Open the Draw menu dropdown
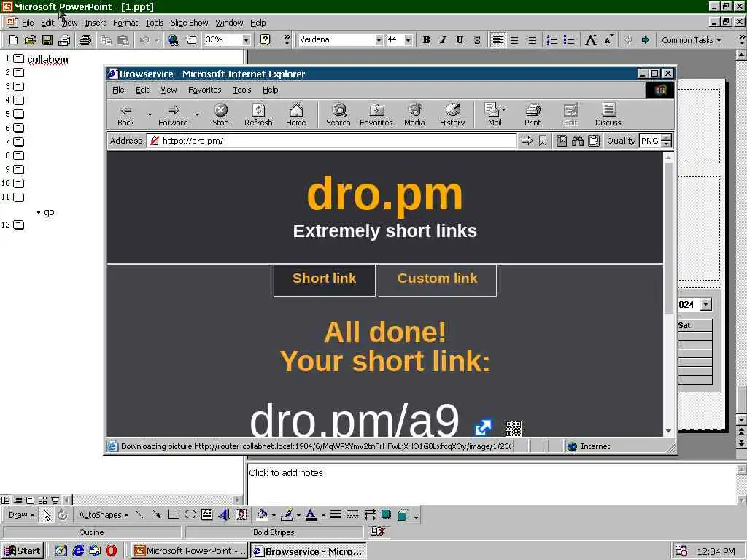The image size is (747, 560). (21, 515)
